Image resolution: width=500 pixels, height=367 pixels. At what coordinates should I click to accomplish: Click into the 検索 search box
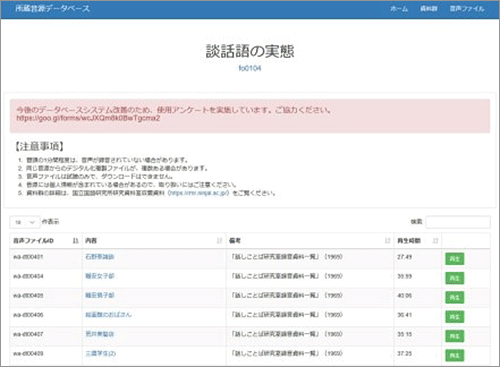click(x=458, y=222)
